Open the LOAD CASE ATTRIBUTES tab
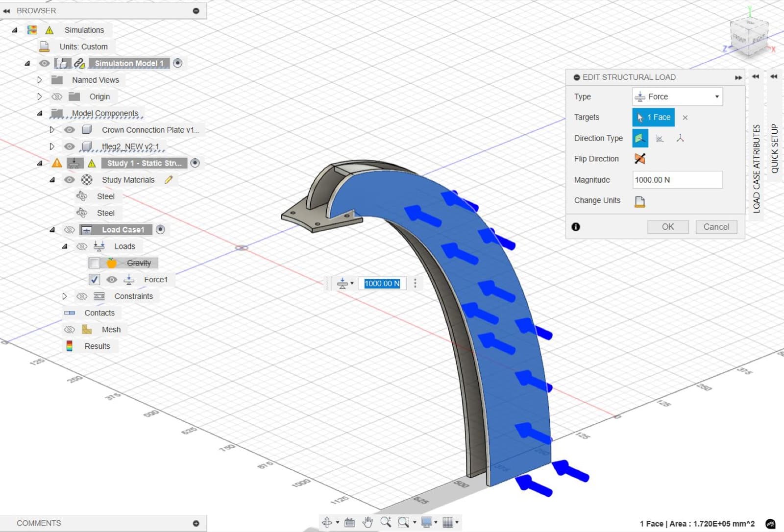 point(757,168)
